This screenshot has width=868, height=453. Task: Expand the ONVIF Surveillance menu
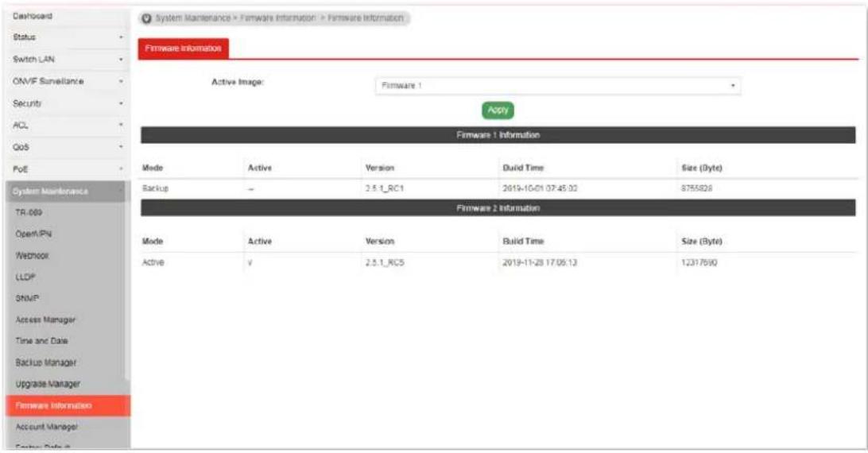68,81
